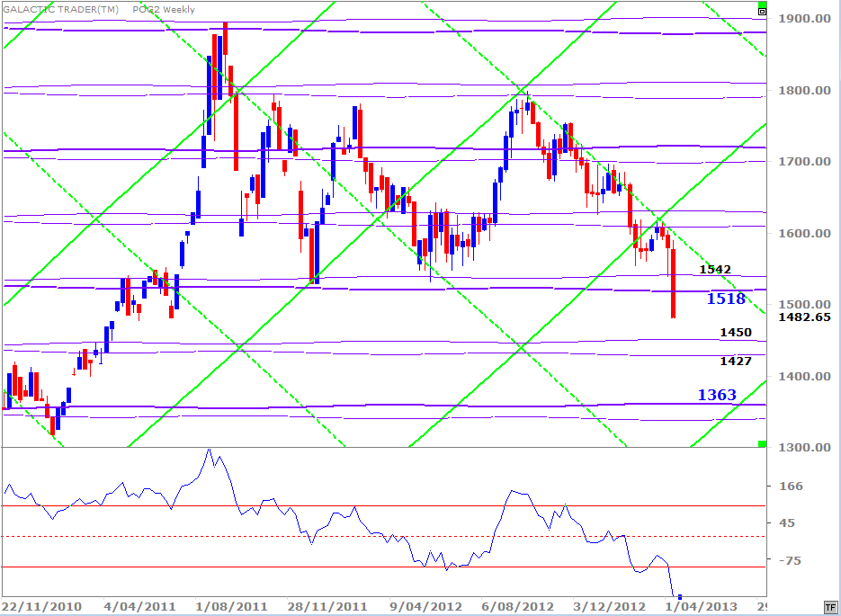841x616 pixels.
Task: Click the POG2 Weekly chart label
Action: point(164,10)
